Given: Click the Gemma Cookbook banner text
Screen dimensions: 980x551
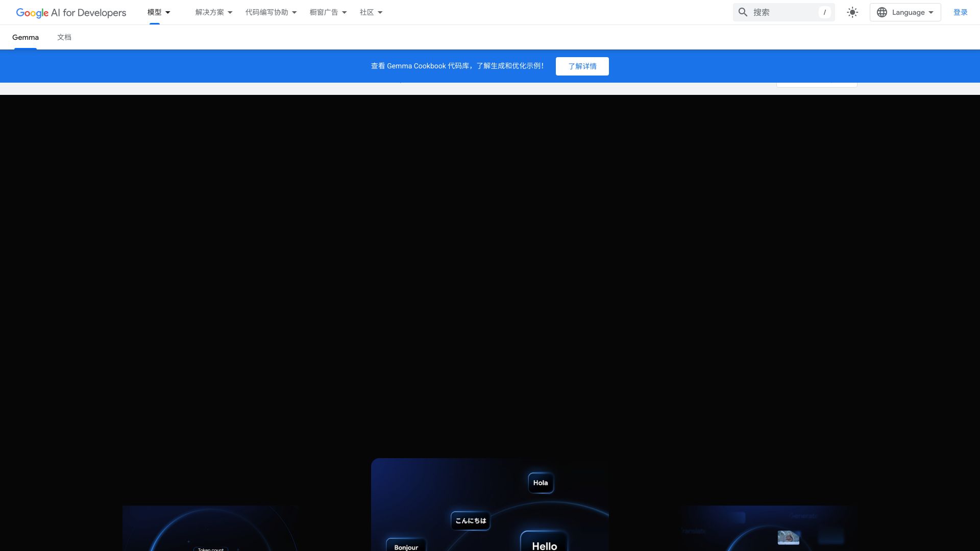Looking at the screenshot, I should [x=457, y=66].
